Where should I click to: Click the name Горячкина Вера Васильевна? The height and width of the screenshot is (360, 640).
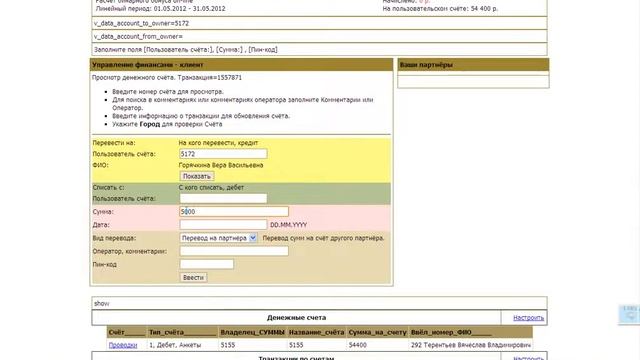pos(221,165)
